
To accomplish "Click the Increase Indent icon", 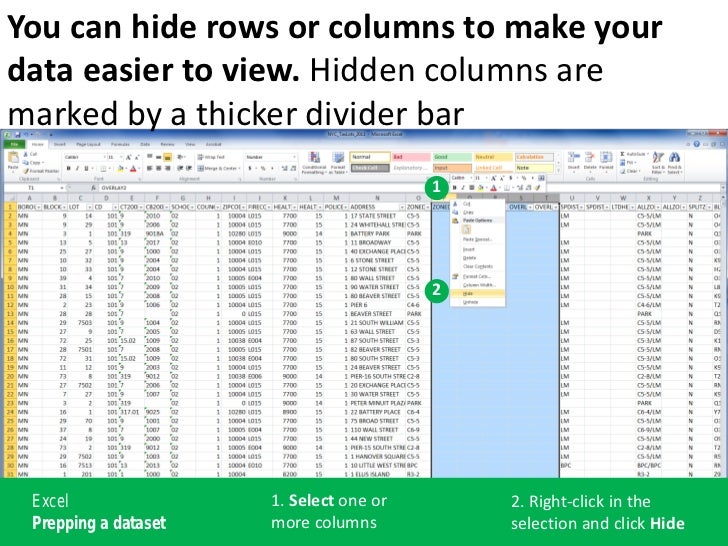I will click(189, 169).
